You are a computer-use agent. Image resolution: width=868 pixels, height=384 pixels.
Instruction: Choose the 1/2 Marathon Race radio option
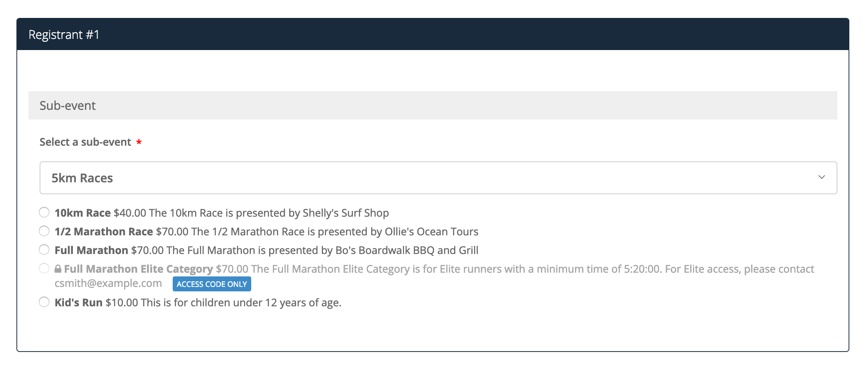[x=44, y=231]
